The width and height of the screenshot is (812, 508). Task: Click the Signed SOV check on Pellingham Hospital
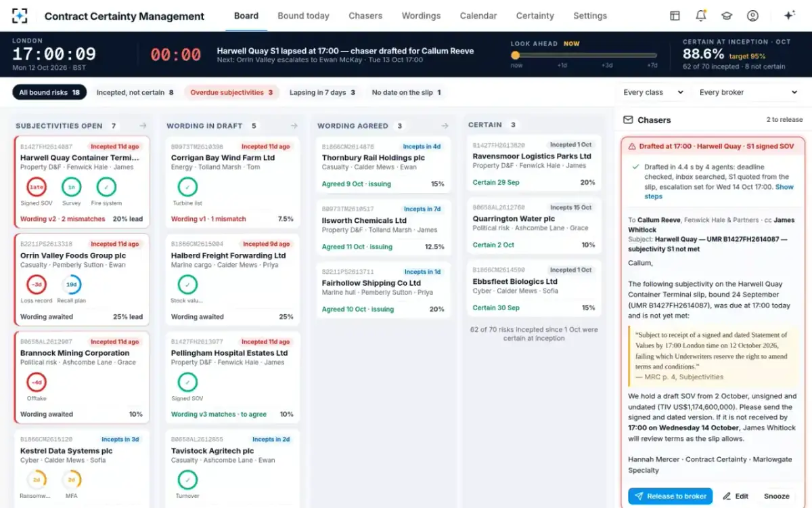point(187,382)
